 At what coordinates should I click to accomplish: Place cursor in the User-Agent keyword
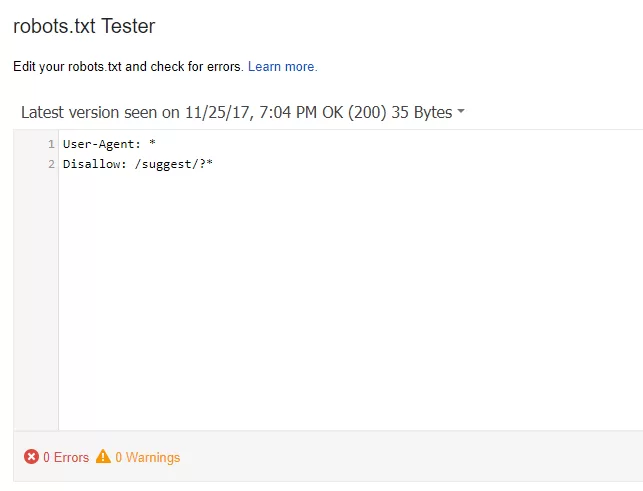[97, 144]
